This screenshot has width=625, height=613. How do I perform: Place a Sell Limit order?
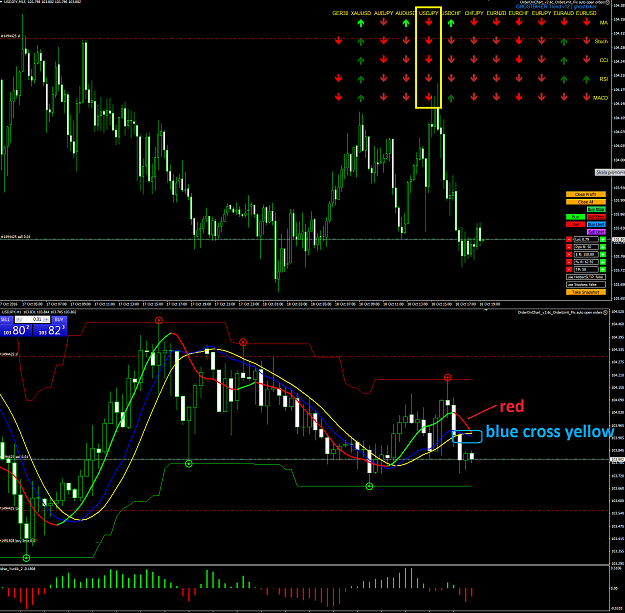click(596, 232)
